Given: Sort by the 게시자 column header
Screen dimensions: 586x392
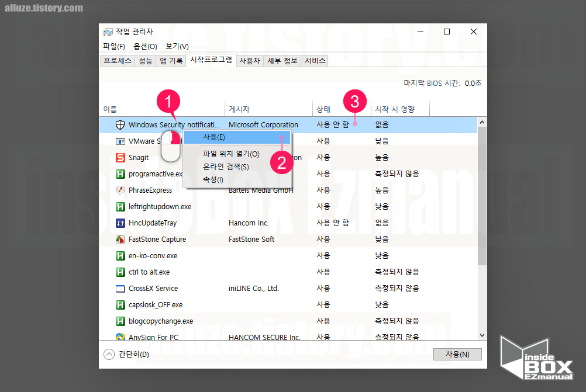Looking at the screenshot, I should (268, 109).
